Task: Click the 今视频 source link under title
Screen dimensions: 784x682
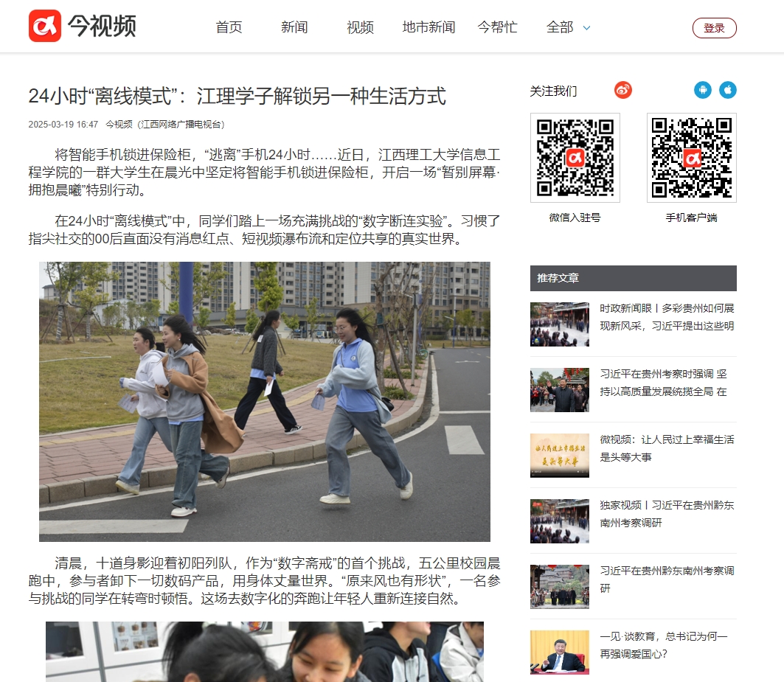Action: click(x=119, y=125)
